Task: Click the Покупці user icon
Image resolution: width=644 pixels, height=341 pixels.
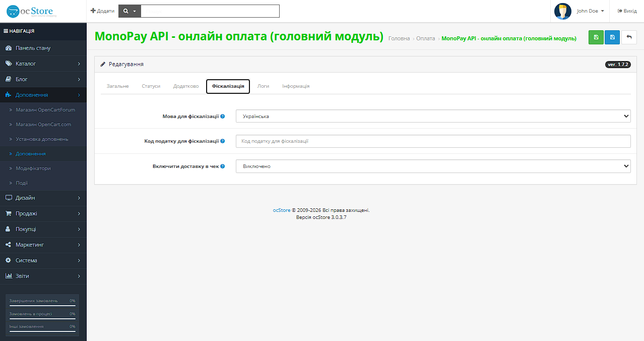Action: 8,229
